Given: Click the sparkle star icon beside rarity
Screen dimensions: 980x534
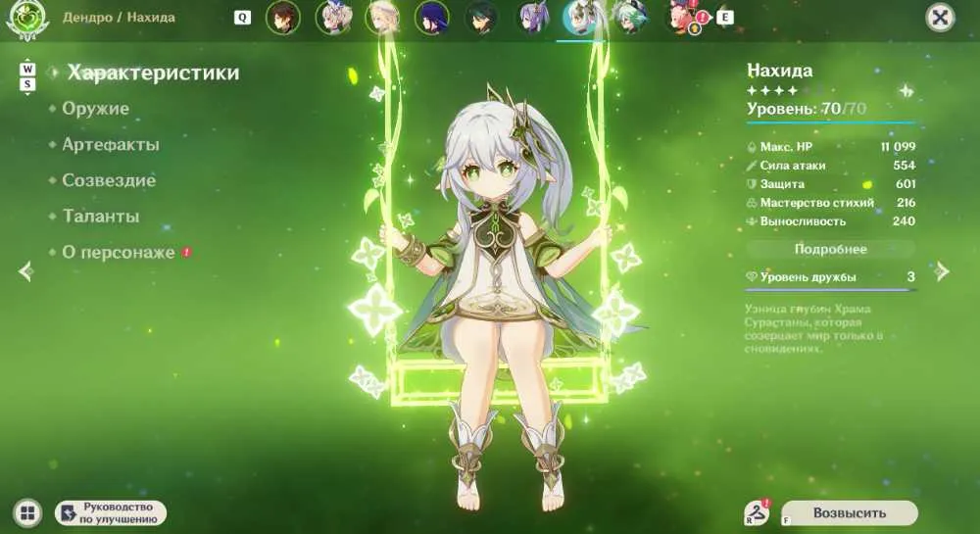Looking at the screenshot, I should (906, 91).
